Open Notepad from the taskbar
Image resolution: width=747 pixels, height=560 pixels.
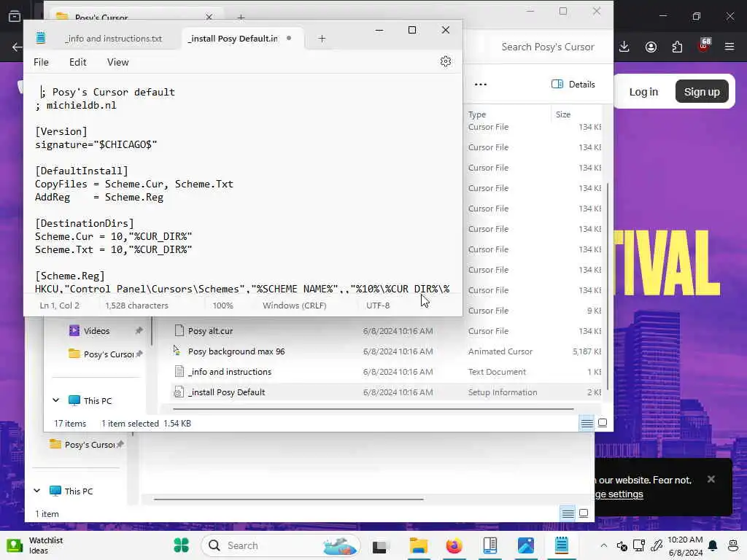pos(562,545)
